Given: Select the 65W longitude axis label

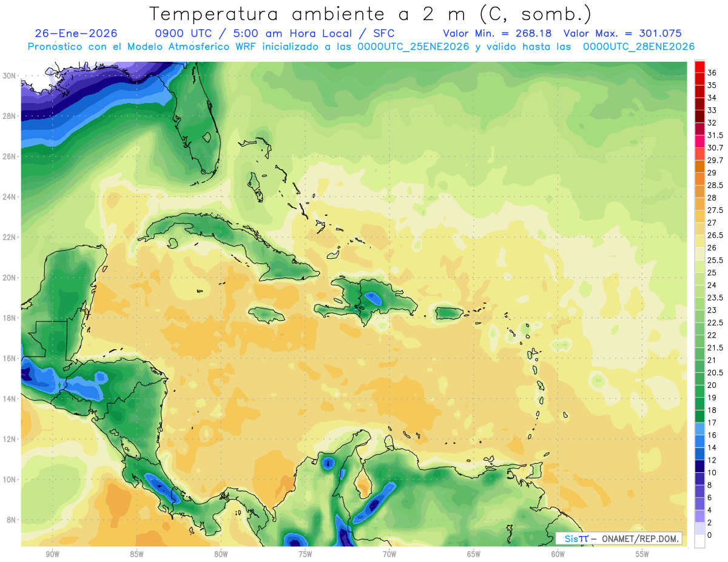Looking at the screenshot, I should tap(474, 554).
